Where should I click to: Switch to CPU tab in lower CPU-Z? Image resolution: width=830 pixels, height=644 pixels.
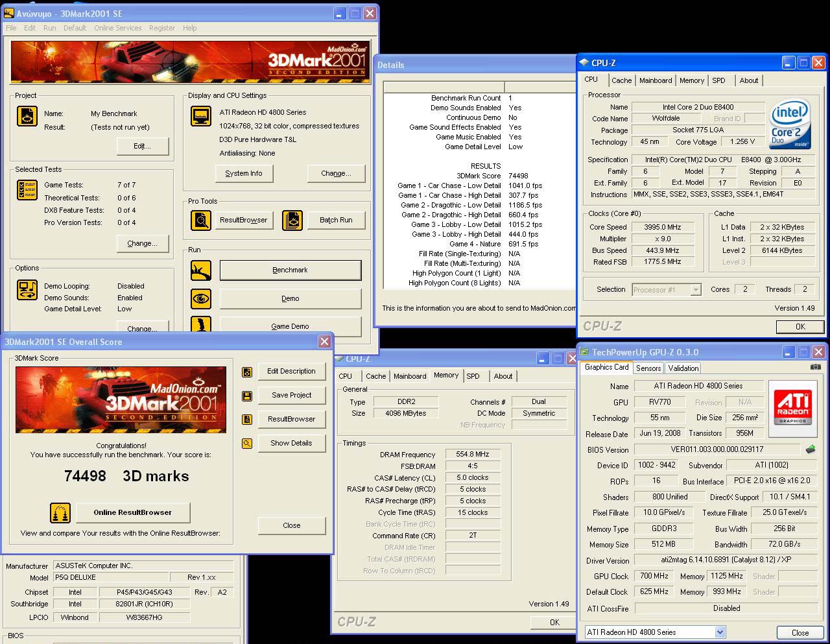(346, 376)
